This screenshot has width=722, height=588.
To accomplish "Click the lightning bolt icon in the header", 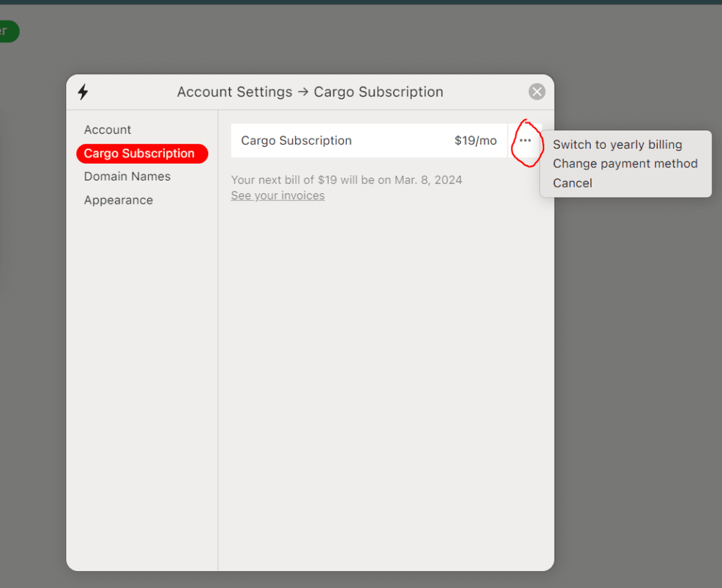I will tap(83, 92).
